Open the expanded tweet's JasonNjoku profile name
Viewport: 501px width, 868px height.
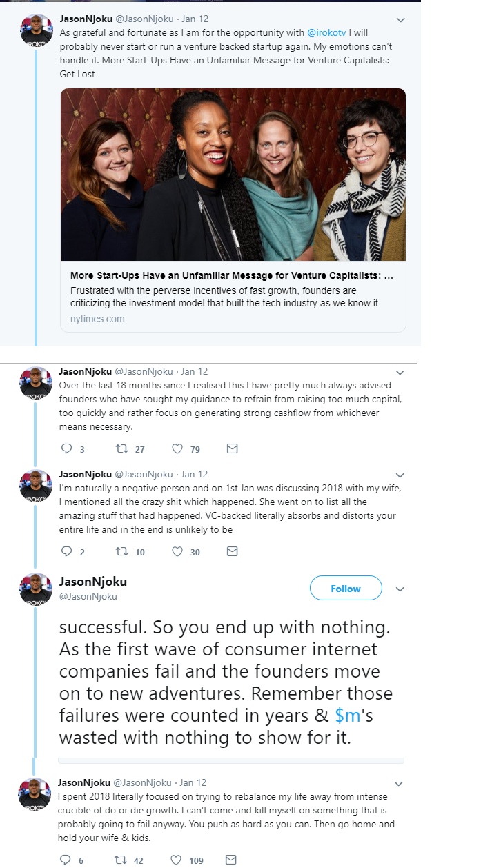pos(93,582)
